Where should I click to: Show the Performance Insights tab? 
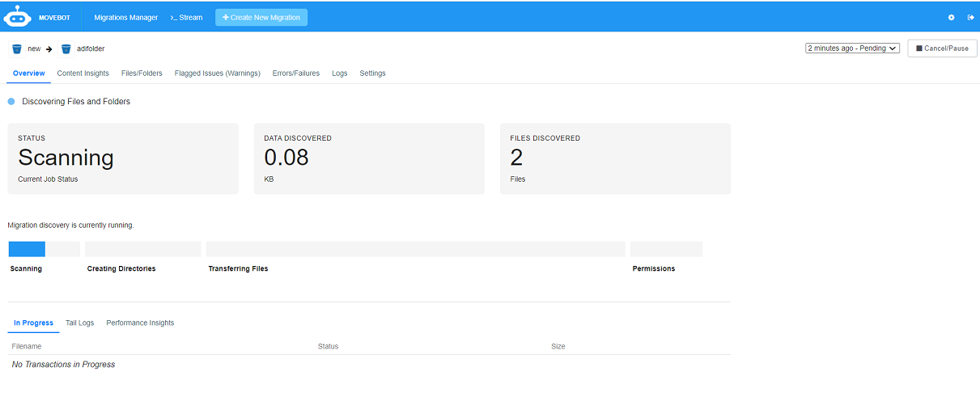[140, 323]
